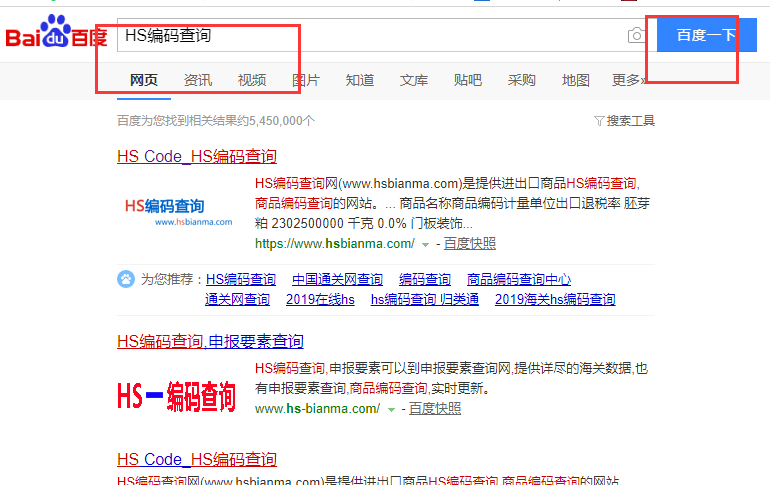Switch to the 知道 tab
This screenshot has height=485, width=770.
pos(359,80)
